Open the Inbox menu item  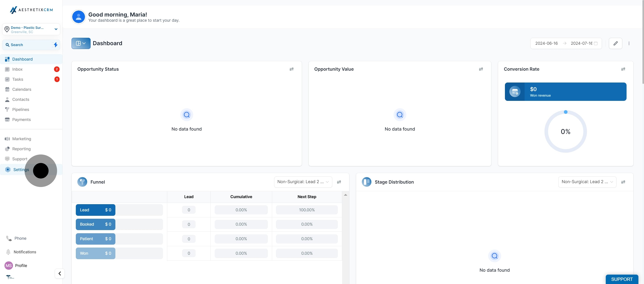31,69
